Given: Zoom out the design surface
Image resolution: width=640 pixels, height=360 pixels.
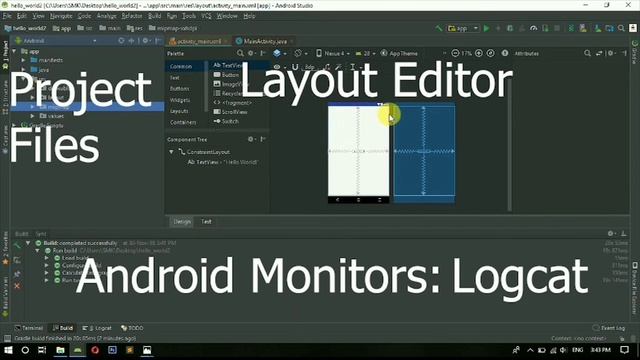Looking at the screenshot, I should coord(455,53).
